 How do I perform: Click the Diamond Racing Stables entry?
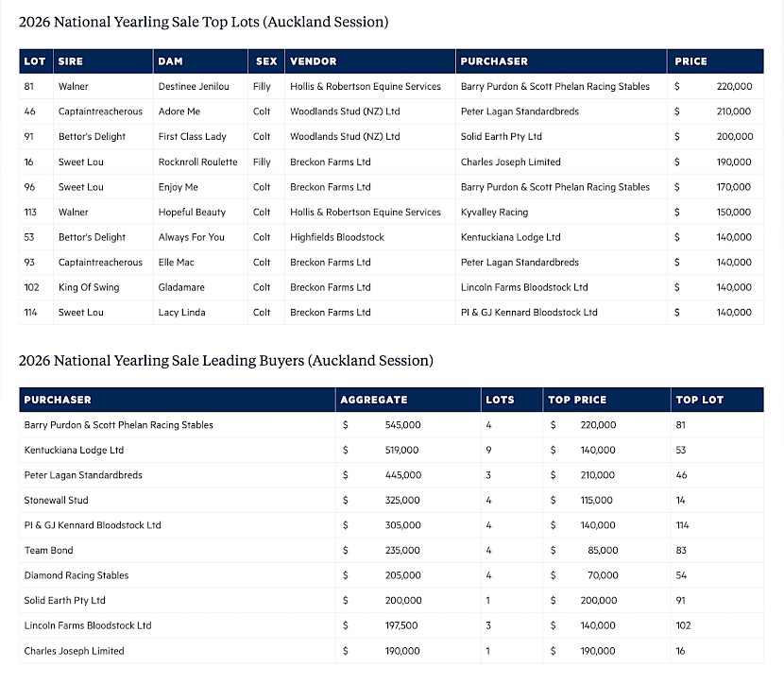point(77,575)
